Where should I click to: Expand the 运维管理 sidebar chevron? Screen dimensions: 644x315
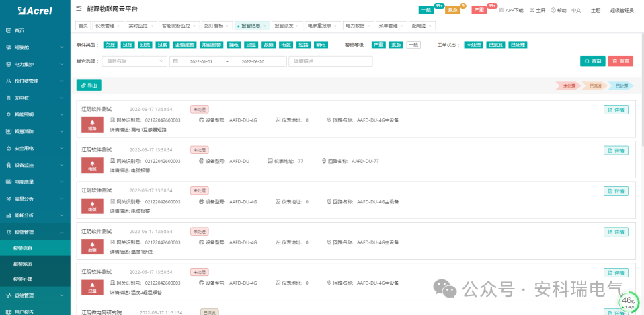point(62,295)
